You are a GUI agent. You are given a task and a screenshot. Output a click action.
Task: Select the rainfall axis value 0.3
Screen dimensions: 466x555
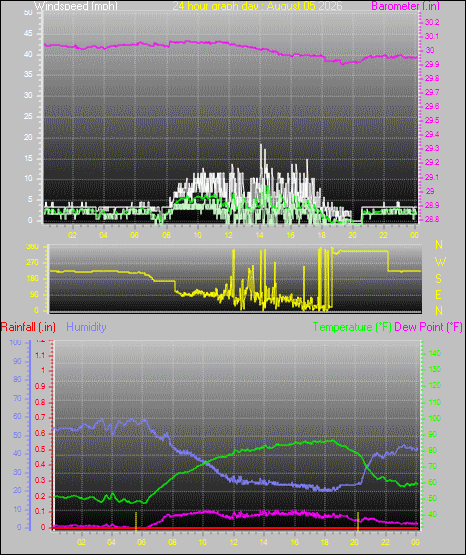coord(40,480)
